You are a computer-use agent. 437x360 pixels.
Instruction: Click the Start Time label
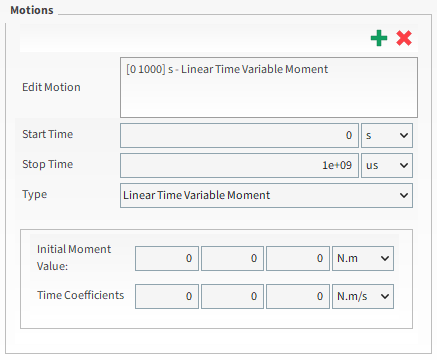tap(48, 134)
